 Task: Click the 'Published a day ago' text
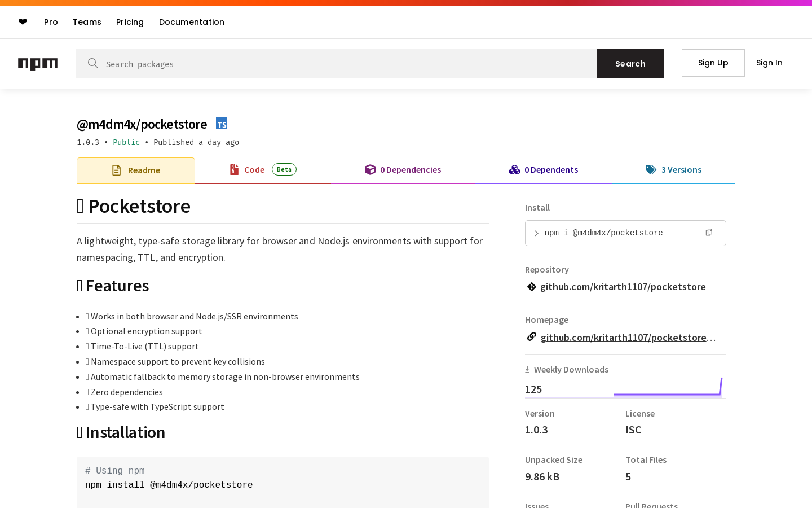(x=196, y=142)
